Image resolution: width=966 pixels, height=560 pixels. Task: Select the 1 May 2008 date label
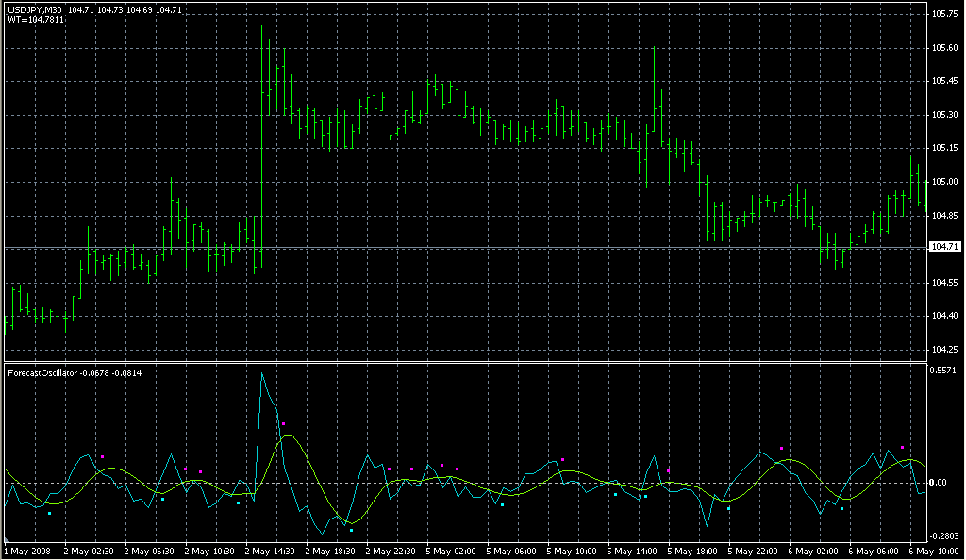[x=27, y=549]
